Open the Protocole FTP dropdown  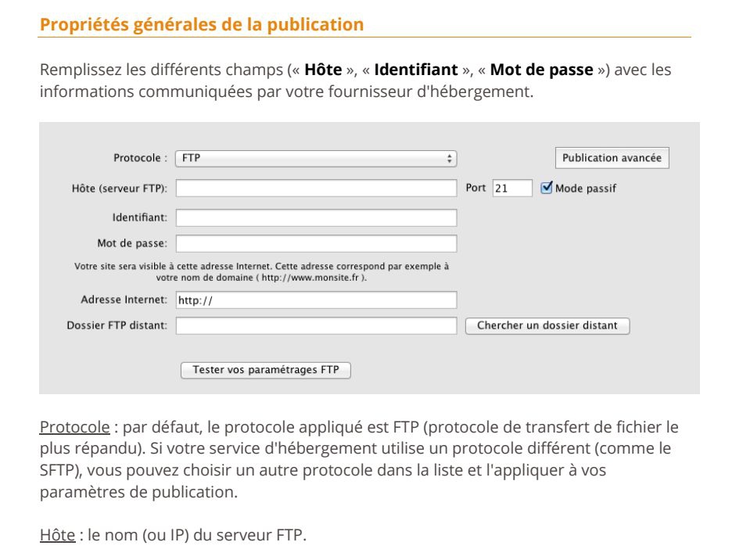(x=316, y=158)
